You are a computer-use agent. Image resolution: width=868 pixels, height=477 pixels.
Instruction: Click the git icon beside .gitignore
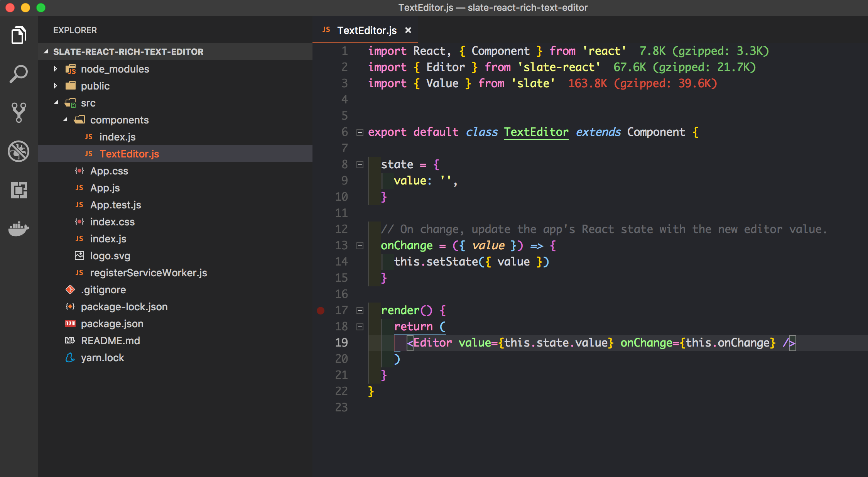(70, 289)
